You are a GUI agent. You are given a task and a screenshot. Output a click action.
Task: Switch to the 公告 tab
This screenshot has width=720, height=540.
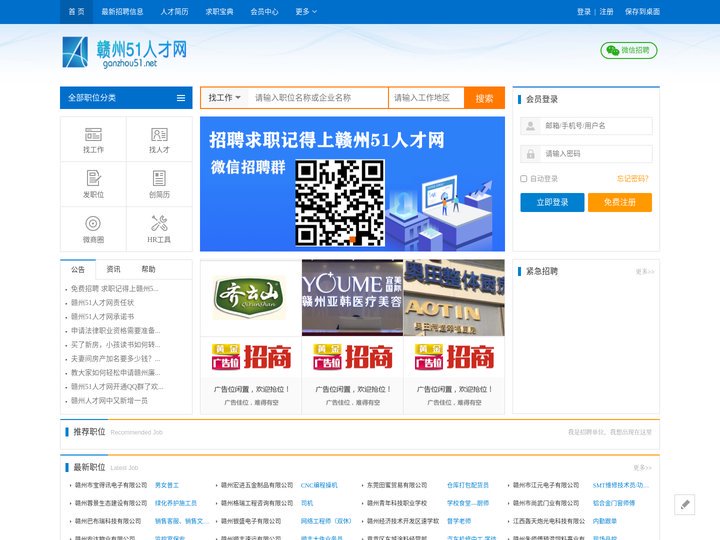(78, 270)
